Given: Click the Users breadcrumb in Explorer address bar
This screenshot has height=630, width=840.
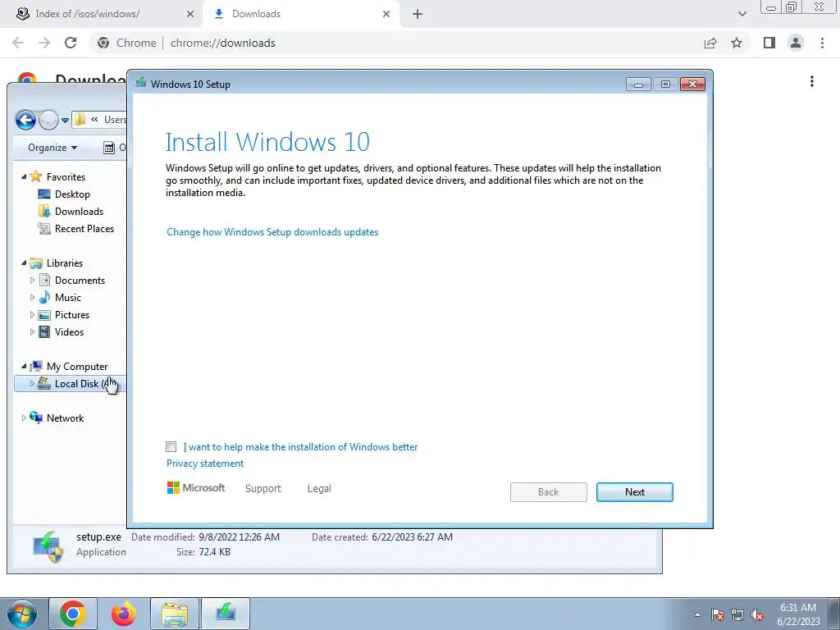Looking at the screenshot, I should click(115, 120).
